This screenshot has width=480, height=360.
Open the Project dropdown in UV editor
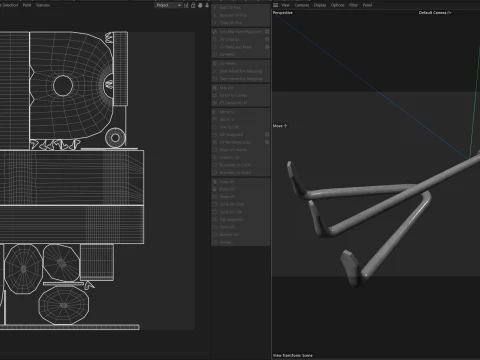pos(168,5)
